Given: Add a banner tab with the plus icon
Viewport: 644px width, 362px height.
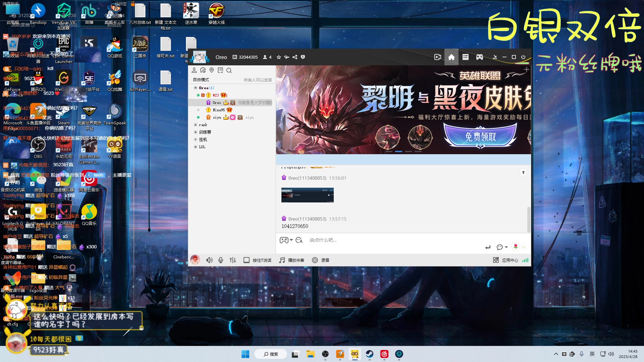Looking at the screenshot, I should [526, 69].
